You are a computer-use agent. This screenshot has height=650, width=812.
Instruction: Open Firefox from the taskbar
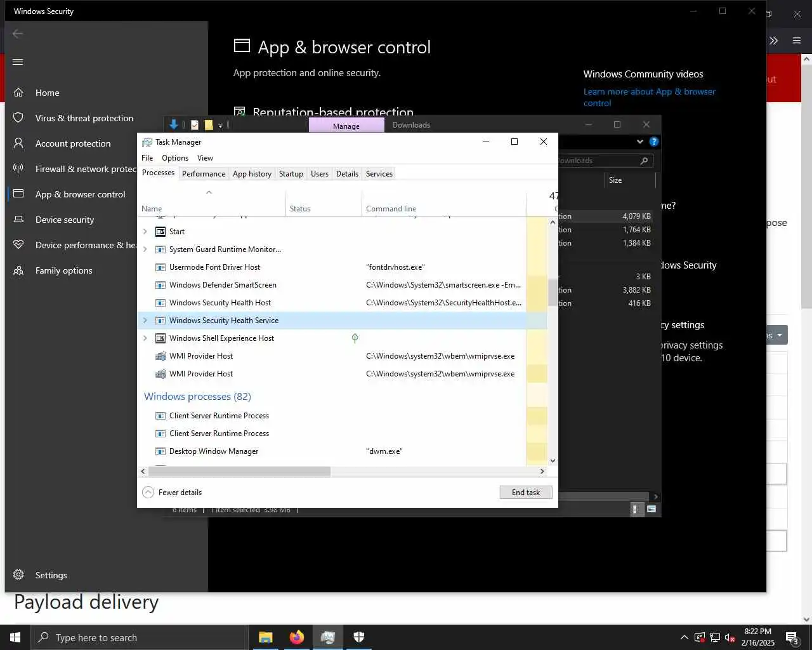pos(296,637)
